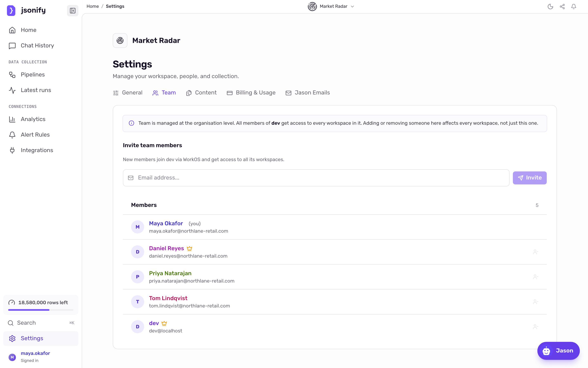The width and height of the screenshot is (588, 368).
Task: Click the rows left progress bar
Action: click(41, 310)
